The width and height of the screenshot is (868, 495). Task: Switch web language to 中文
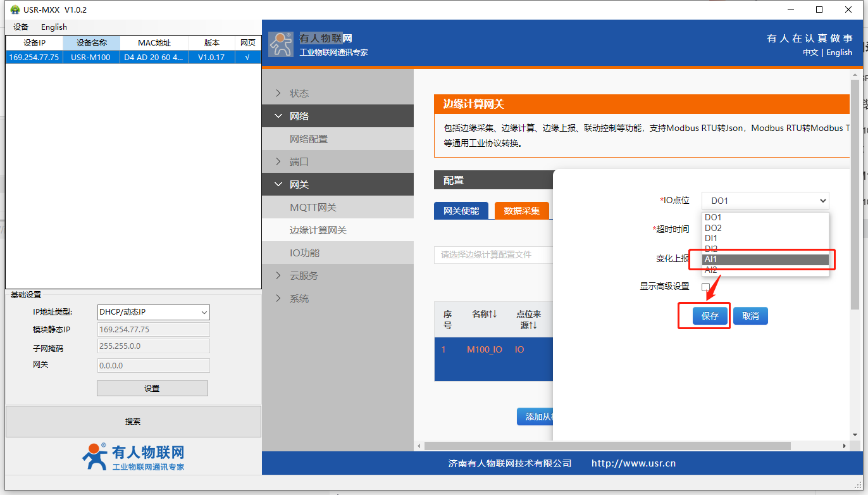click(810, 53)
